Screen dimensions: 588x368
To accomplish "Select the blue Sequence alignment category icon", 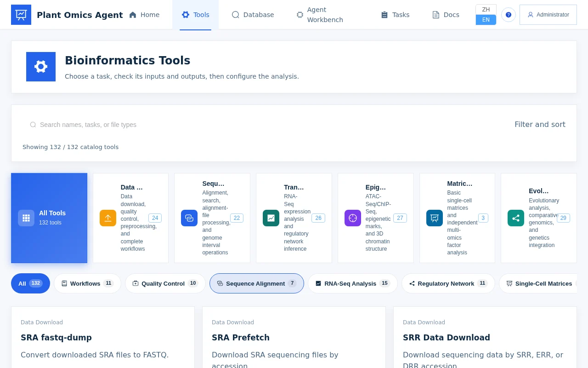I will pyautogui.click(x=189, y=218).
